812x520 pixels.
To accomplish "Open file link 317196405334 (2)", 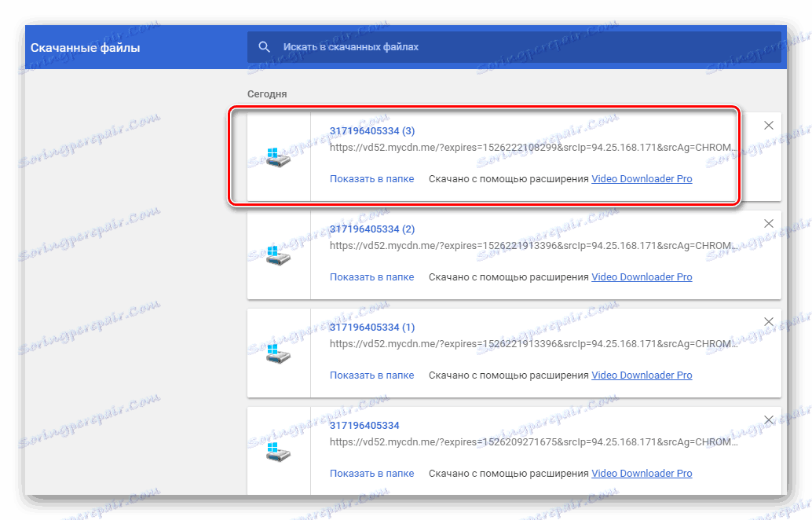I will [372, 229].
